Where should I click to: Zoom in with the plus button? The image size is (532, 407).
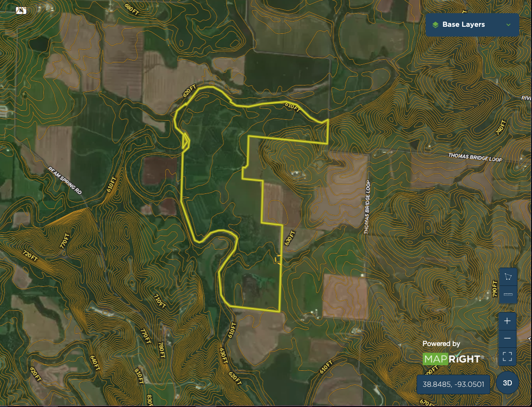pyautogui.click(x=507, y=321)
